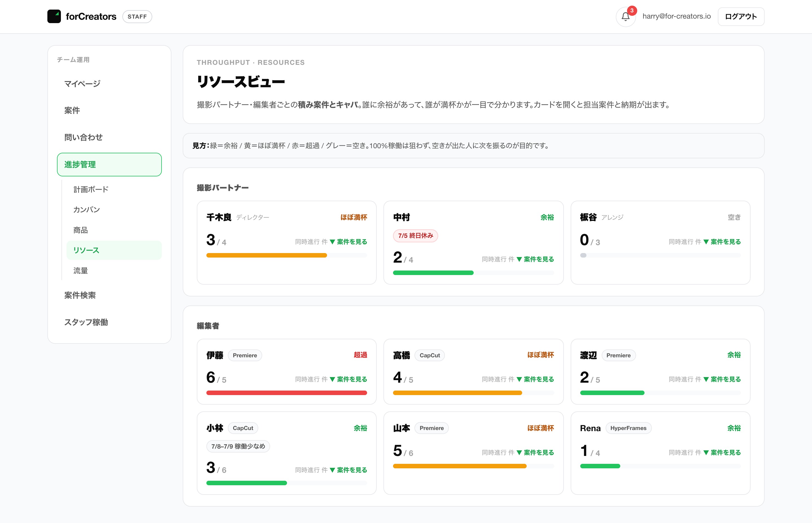This screenshot has width=812, height=523.
Task: Click the CapCut tag on 高橋
Action: [429, 355]
